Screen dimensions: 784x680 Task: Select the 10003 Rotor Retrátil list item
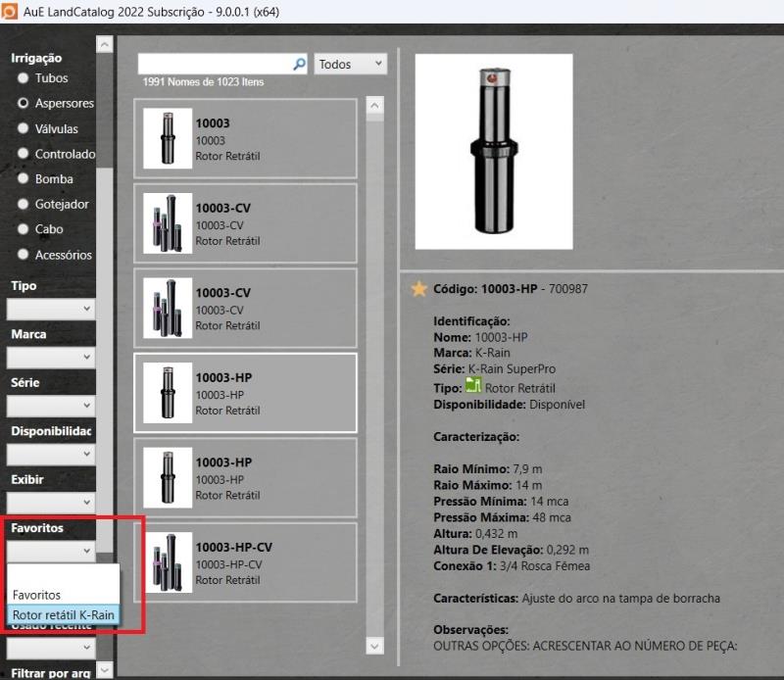[x=245, y=139]
